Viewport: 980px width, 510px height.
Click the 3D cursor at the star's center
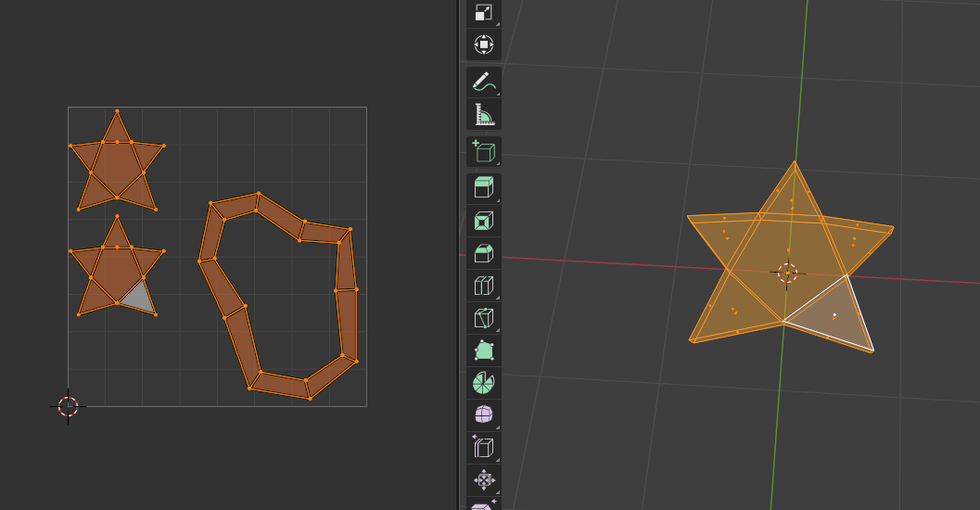click(787, 273)
